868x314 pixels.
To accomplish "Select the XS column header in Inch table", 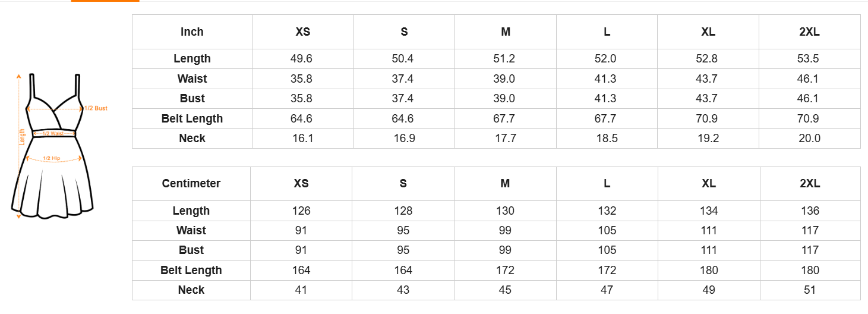I will click(x=302, y=32).
